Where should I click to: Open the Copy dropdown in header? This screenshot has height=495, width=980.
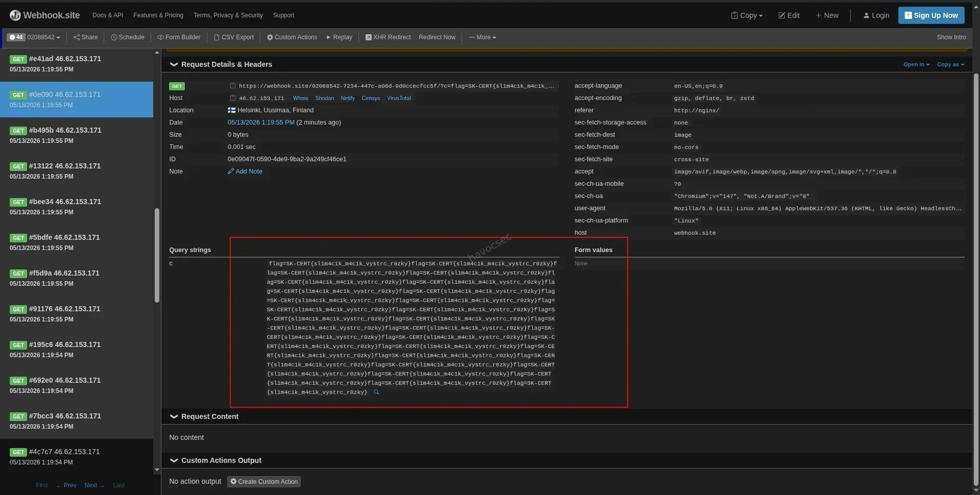click(x=747, y=15)
